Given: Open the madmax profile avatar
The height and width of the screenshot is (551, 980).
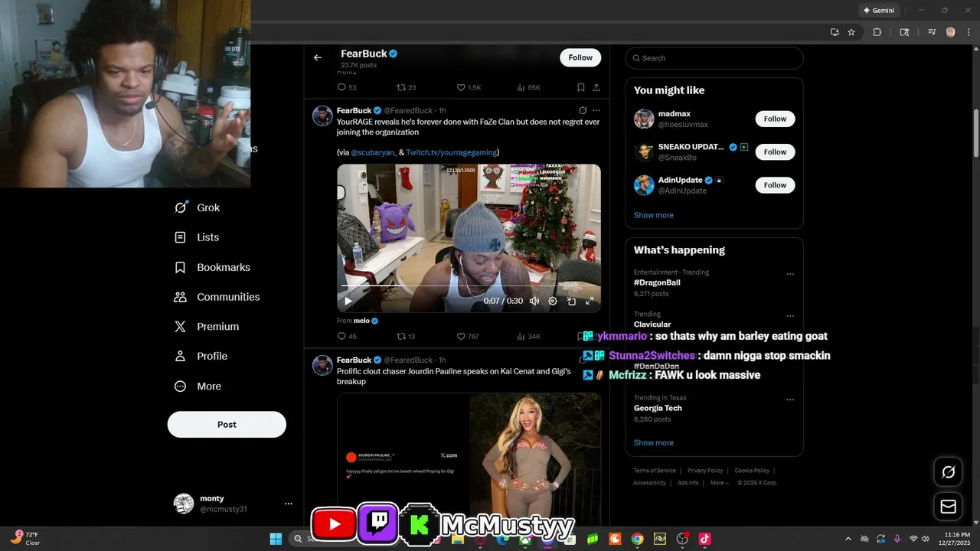Looking at the screenshot, I should coord(644,119).
